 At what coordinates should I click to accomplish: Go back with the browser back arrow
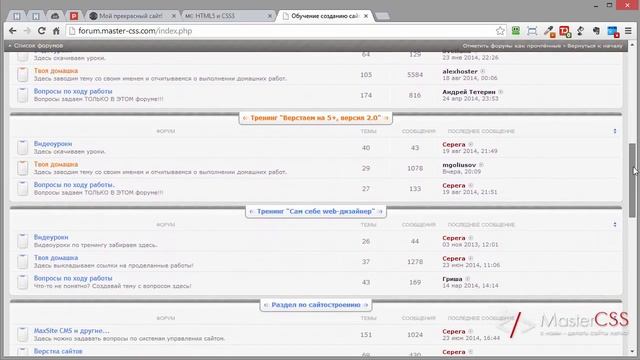click(x=13, y=31)
